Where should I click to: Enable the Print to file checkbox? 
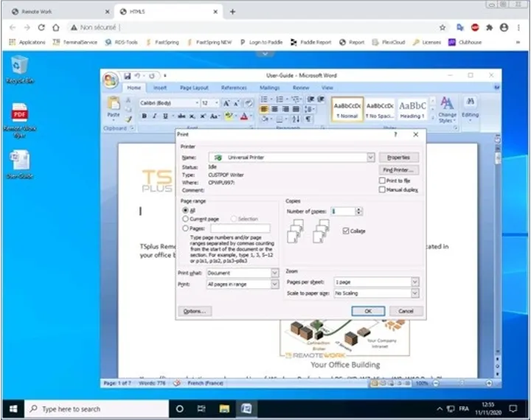(x=382, y=181)
